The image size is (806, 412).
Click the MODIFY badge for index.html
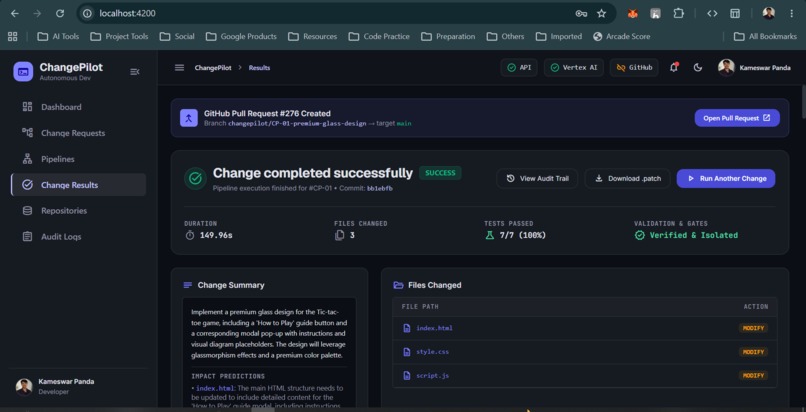pos(754,328)
